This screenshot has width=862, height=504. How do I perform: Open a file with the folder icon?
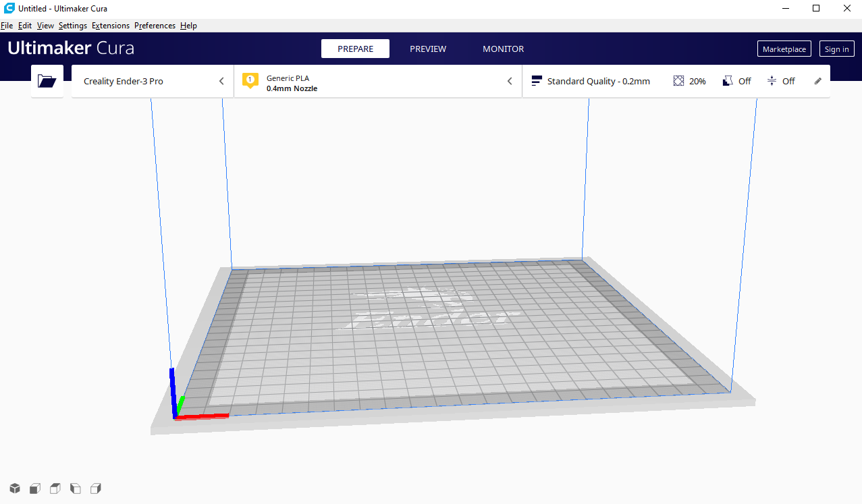click(x=47, y=81)
